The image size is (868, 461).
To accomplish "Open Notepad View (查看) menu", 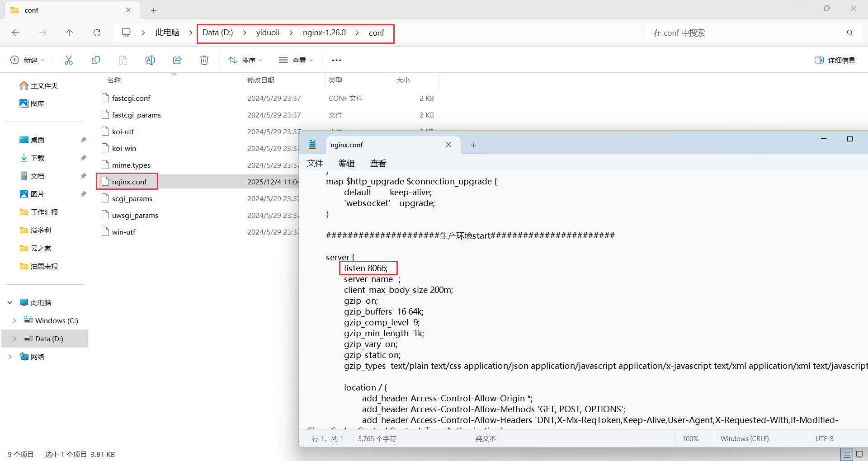I will [378, 163].
